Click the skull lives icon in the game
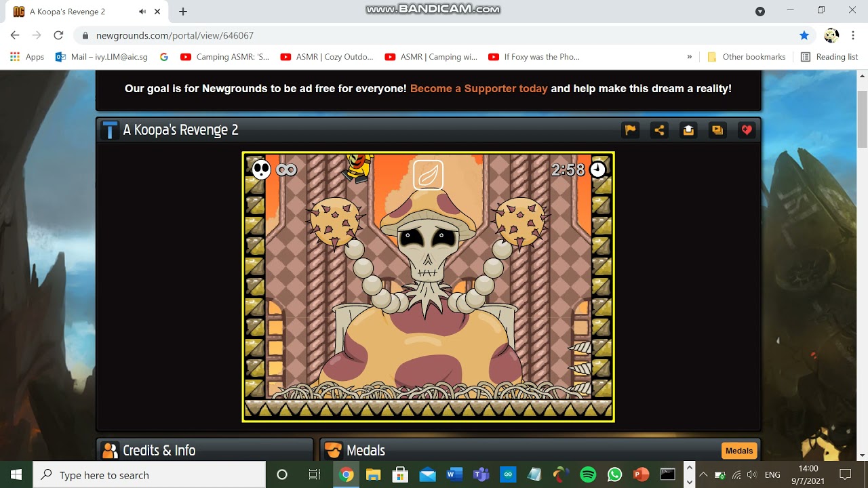Screen dimensions: 868x488 point(261,169)
